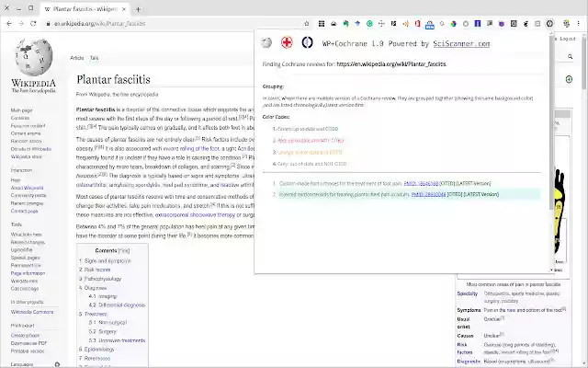Click the blue padlock extension icon
The width and height of the screenshot is (588, 368).
[430, 25]
